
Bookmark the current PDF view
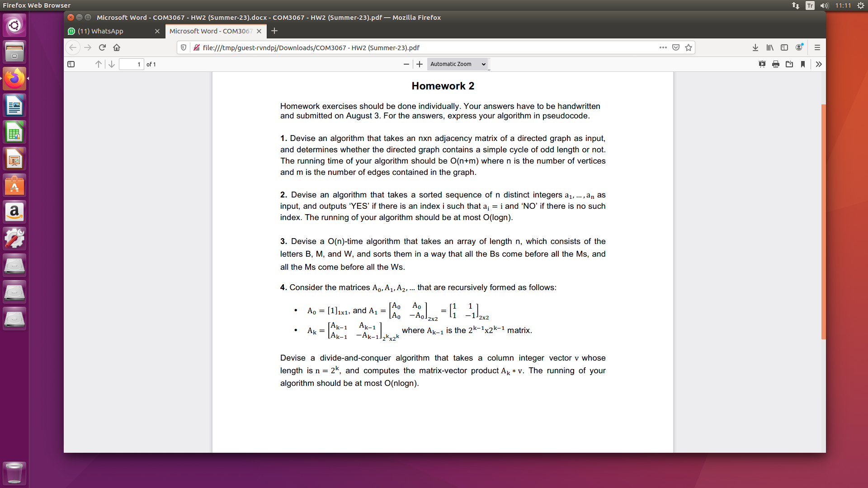[x=803, y=64]
